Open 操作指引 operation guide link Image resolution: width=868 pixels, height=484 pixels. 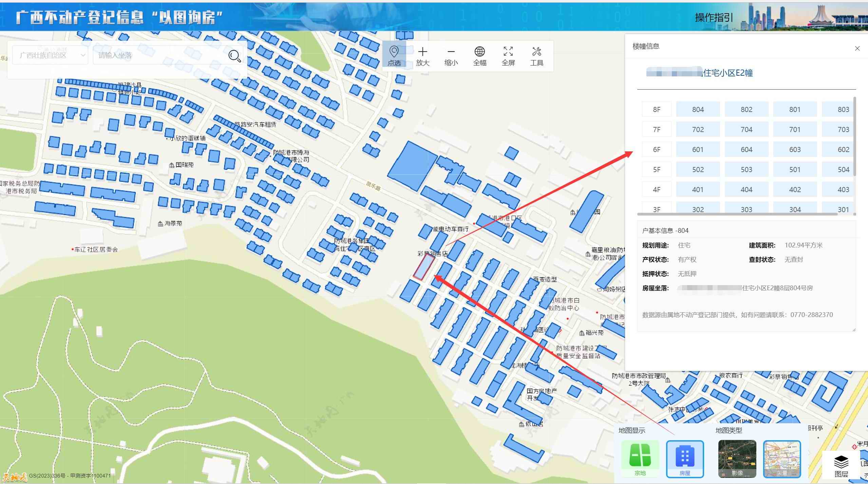tap(714, 18)
